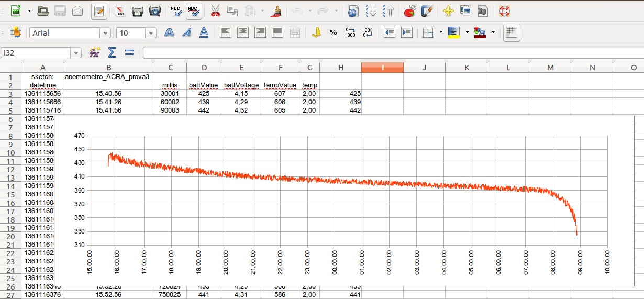Toggle grid lines for the sheet
The image size is (644, 299).
tap(512, 32)
